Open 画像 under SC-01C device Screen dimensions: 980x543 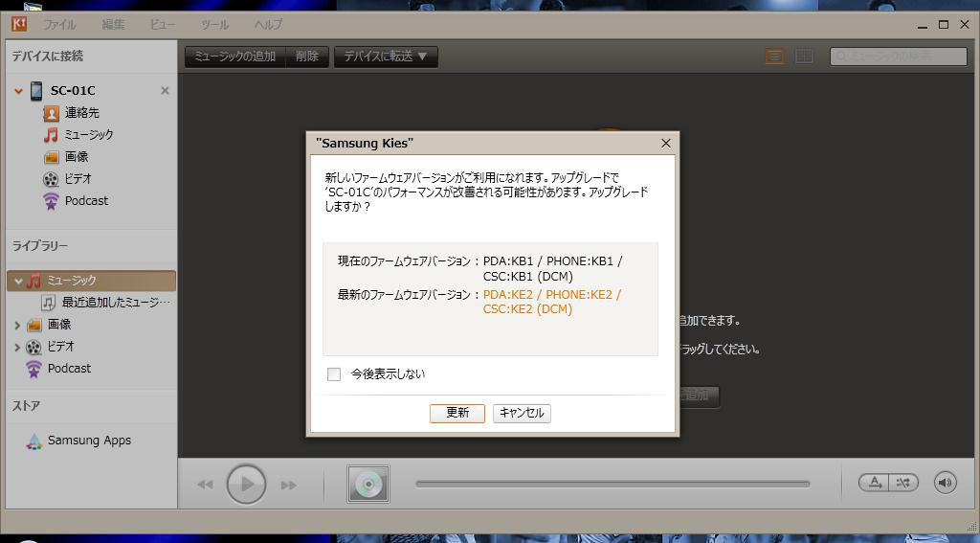pyautogui.click(x=77, y=156)
